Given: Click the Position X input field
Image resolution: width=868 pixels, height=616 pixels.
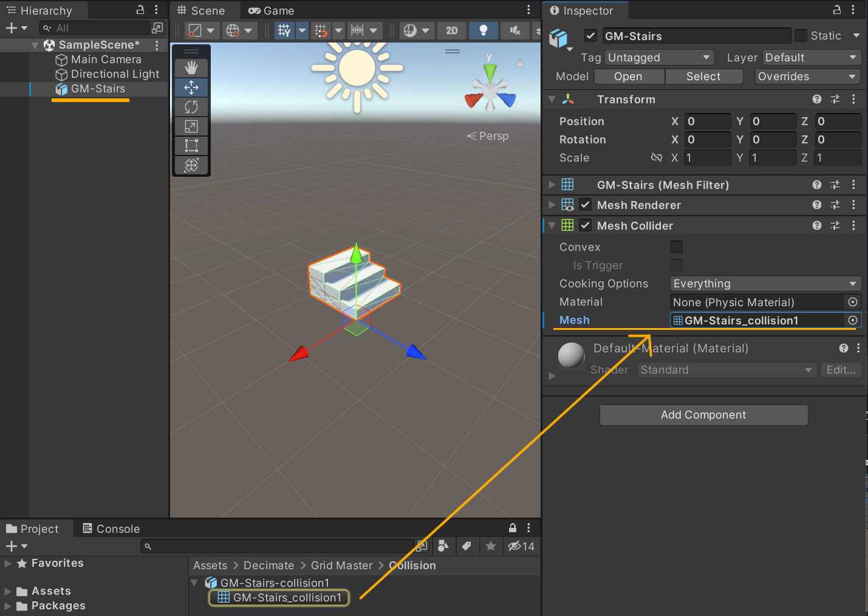Looking at the screenshot, I should click(708, 121).
